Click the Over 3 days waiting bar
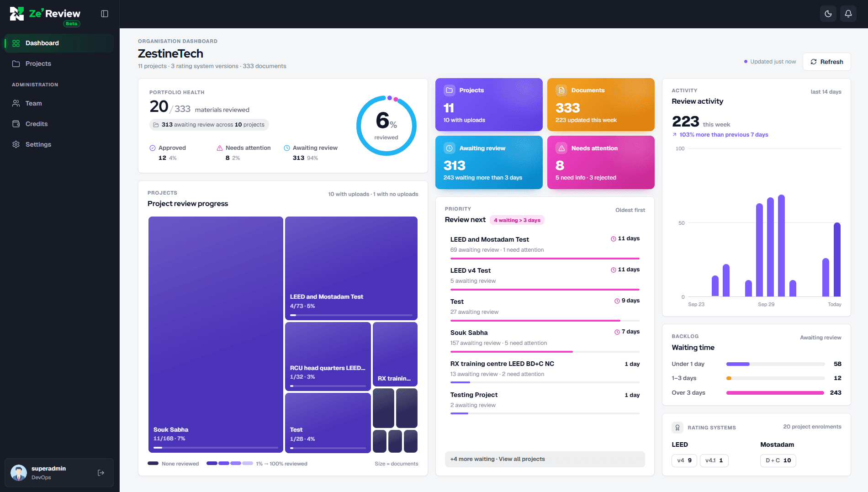The width and height of the screenshot is (868, 492). pos(775,393)
